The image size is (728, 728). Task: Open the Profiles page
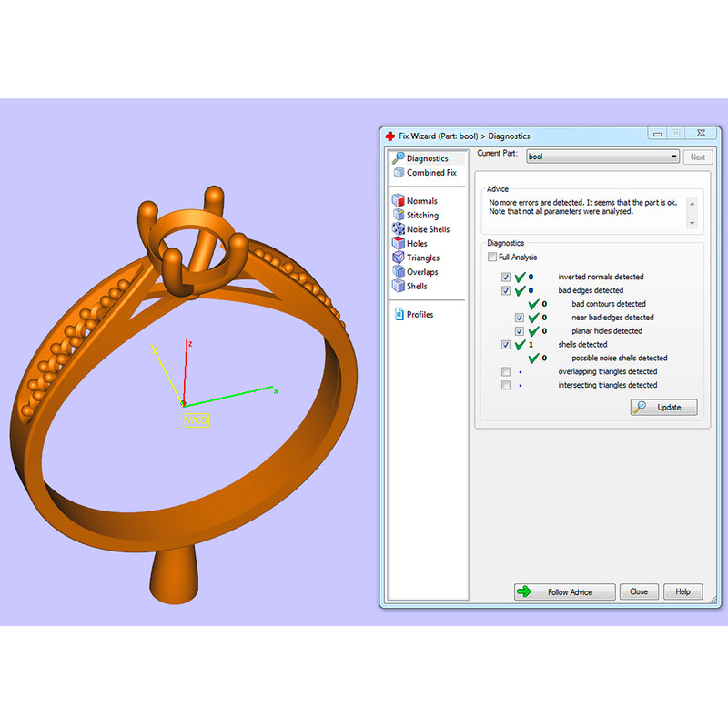coord(420,315)
